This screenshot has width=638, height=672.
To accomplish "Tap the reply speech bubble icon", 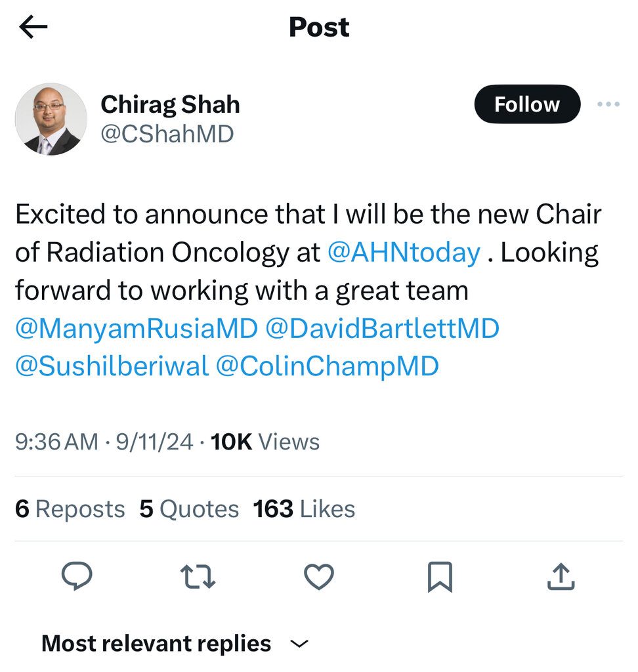I will click(x=77, y=577).
